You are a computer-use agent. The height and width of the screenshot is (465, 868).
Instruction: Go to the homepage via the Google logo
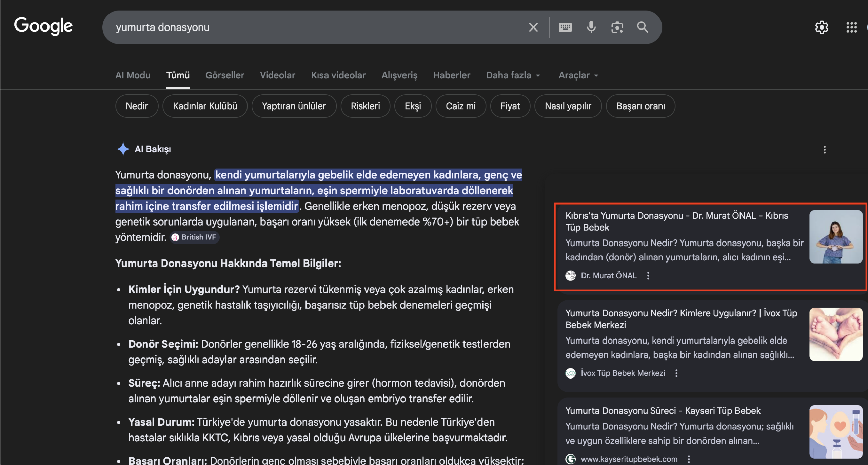point(43,26)
